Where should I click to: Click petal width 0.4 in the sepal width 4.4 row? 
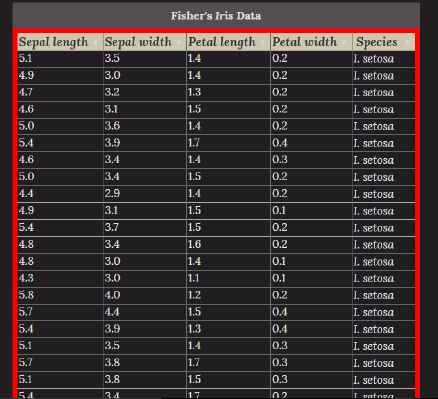[311, 312]
